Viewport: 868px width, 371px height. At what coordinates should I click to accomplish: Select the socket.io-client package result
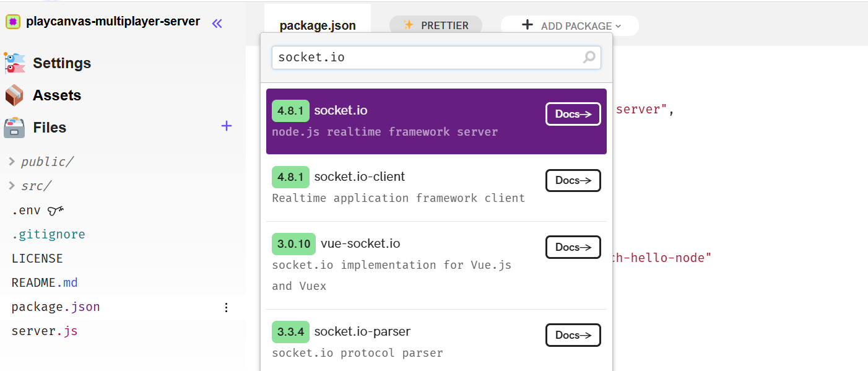436,188
